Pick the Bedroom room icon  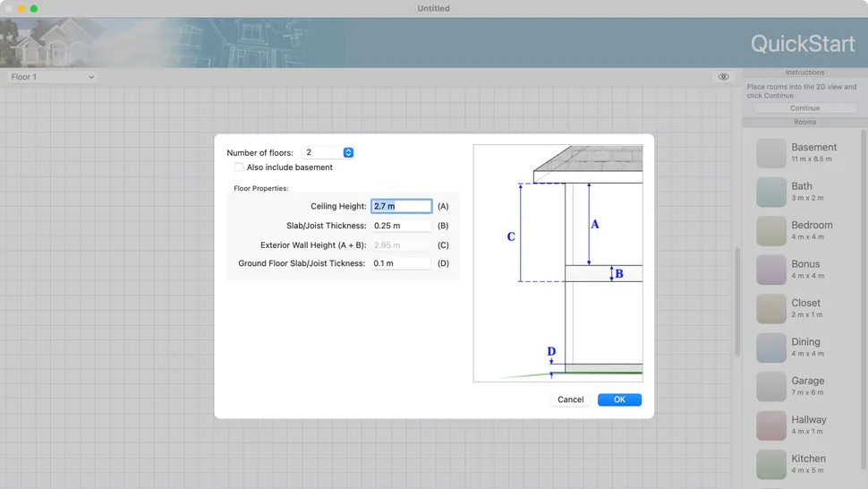(770, 231)
